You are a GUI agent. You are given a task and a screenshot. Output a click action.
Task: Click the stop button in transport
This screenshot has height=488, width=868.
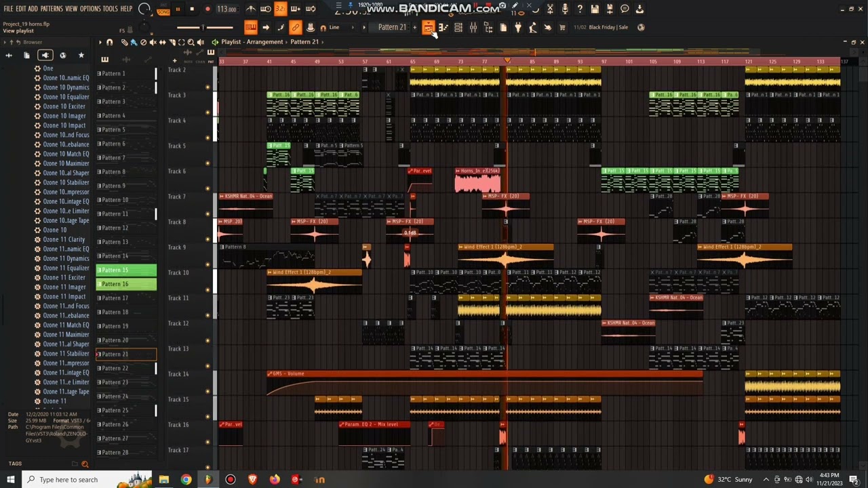click(192, 9)
